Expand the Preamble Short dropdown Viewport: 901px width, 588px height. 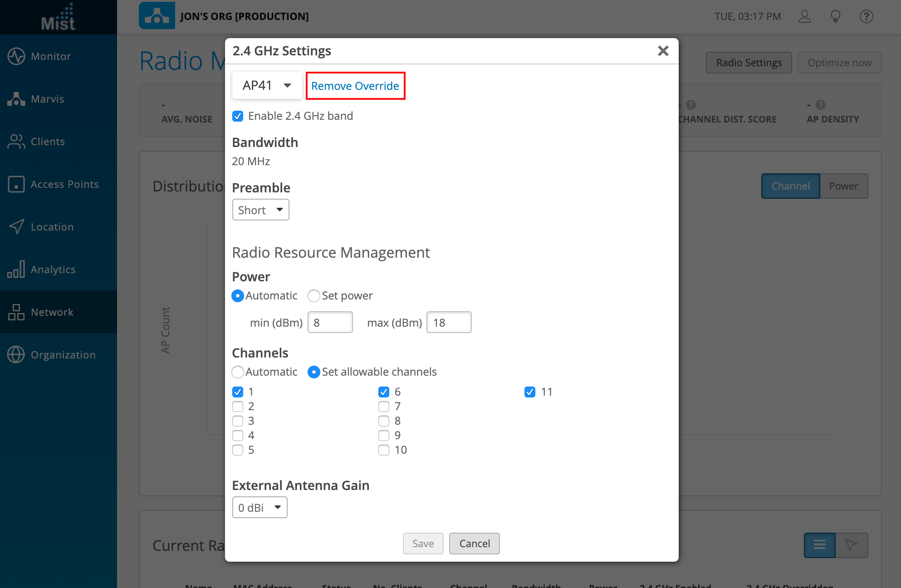coord(260,210)
